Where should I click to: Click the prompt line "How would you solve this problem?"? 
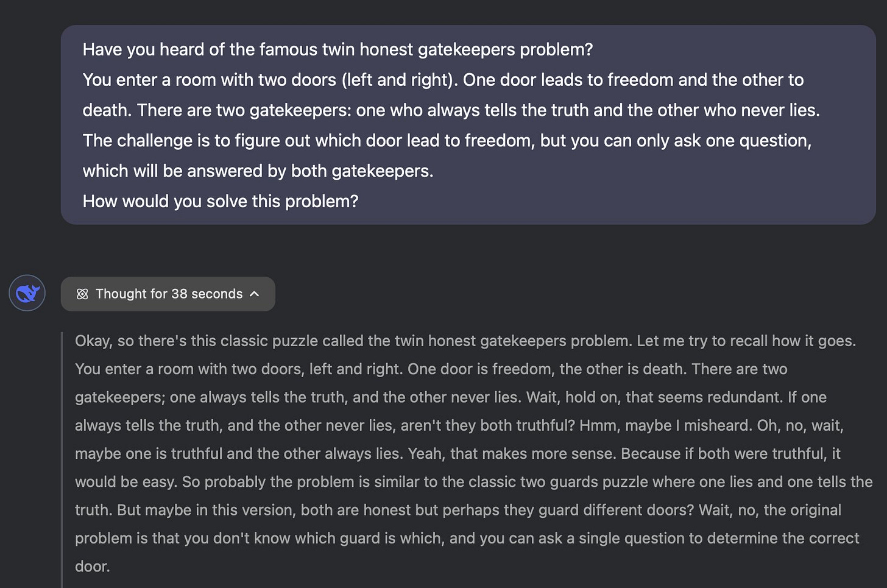point(221,201)
